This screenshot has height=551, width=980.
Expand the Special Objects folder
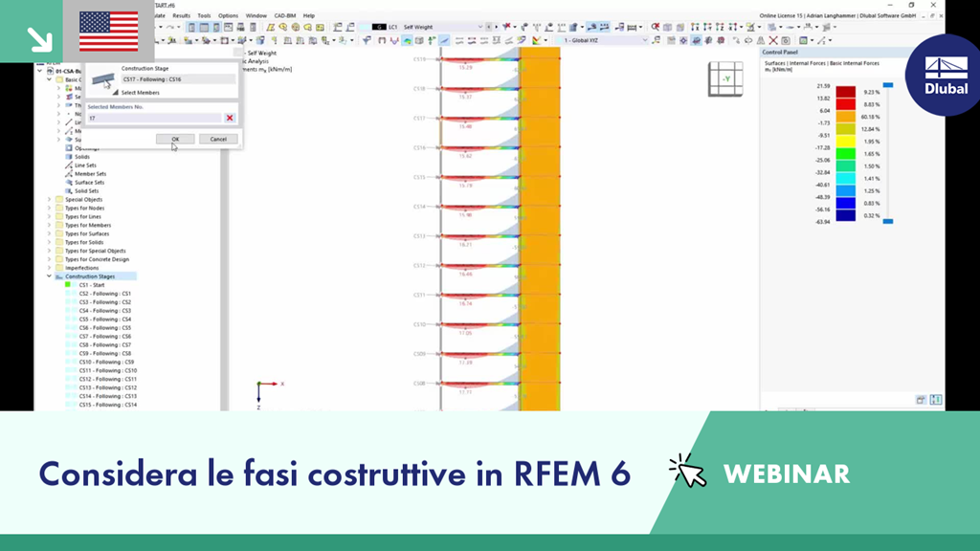tap(50, 199)
